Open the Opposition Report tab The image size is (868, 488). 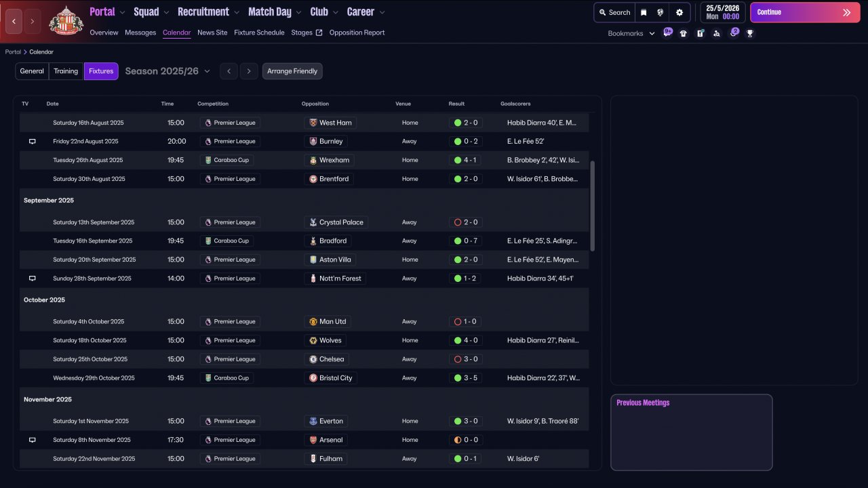pyautogui.click(x=357, y=33)
